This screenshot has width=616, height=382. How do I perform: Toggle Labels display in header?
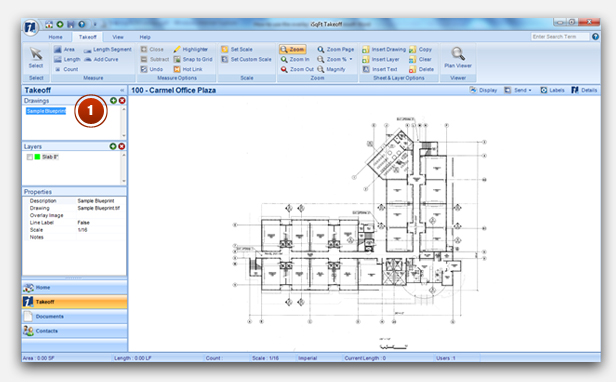tap(552, 90)
